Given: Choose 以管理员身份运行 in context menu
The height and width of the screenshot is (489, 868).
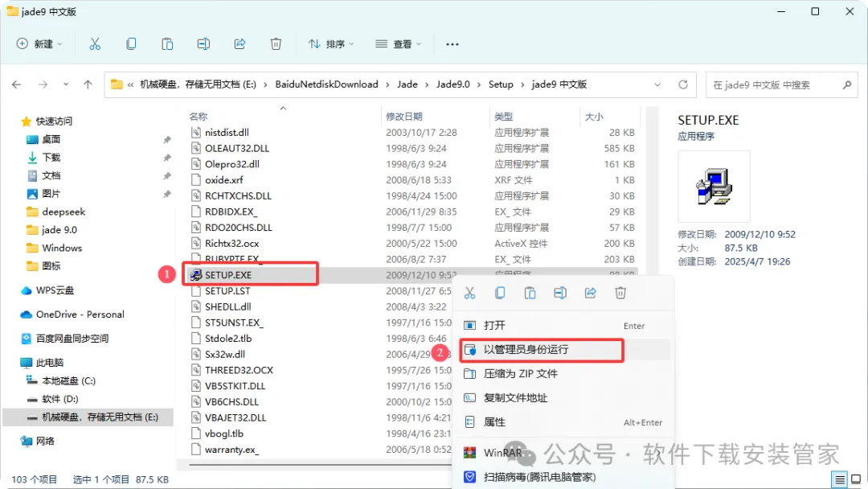Looking at the screenshot, I should (x=563, y=349).
